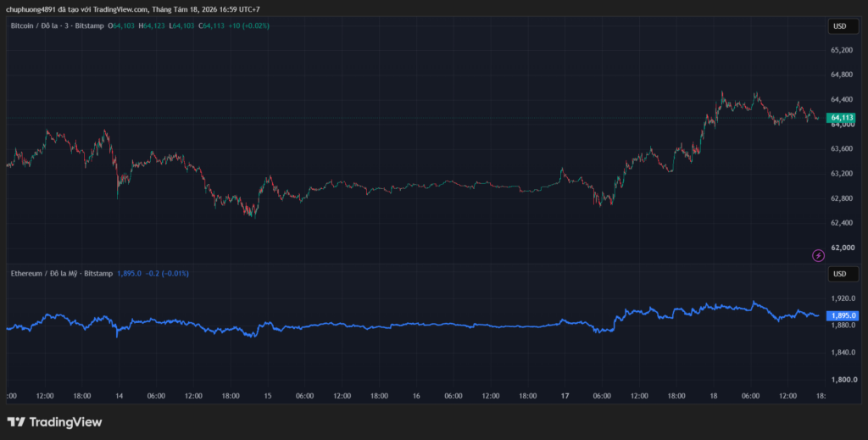The height and width of the screenshot is (440, 868).
Task: Click the 64,400 price axis label
Action: tap(842, 100)
